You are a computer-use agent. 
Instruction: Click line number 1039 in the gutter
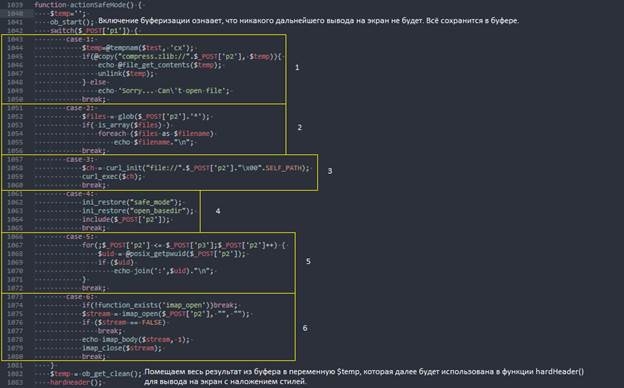[15, 5]
